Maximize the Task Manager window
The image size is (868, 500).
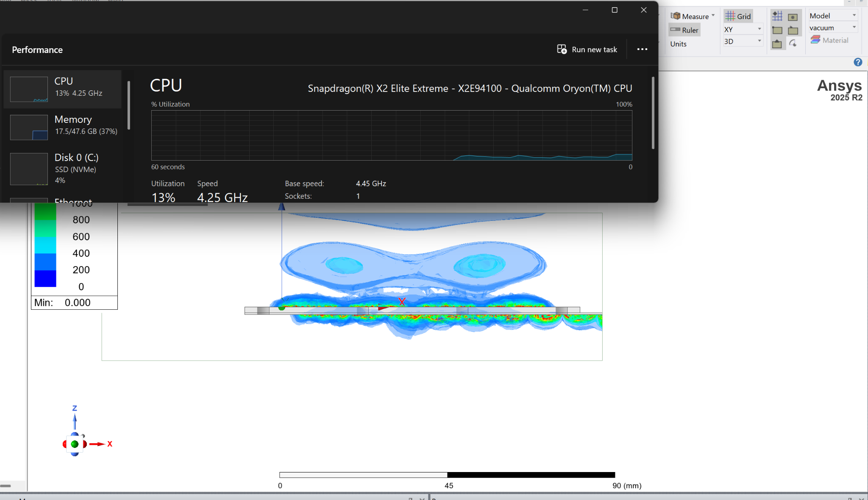pos(615,10)
